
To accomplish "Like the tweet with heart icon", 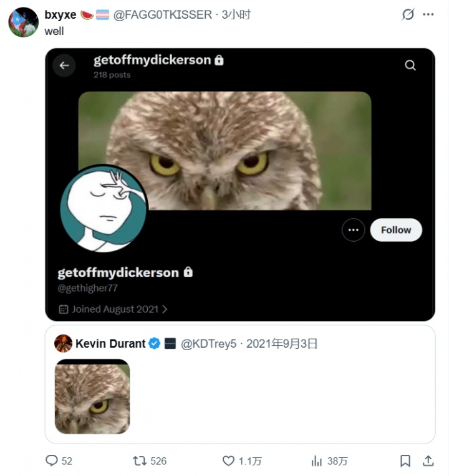I will tap(229, 461).
